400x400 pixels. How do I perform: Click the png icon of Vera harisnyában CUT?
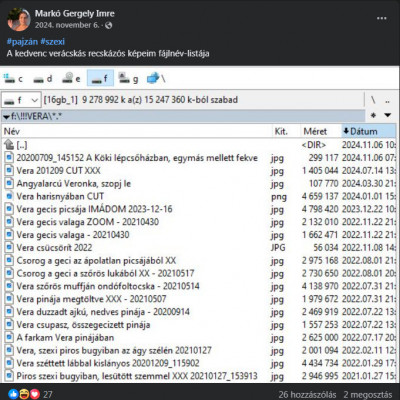coord(9,196)
